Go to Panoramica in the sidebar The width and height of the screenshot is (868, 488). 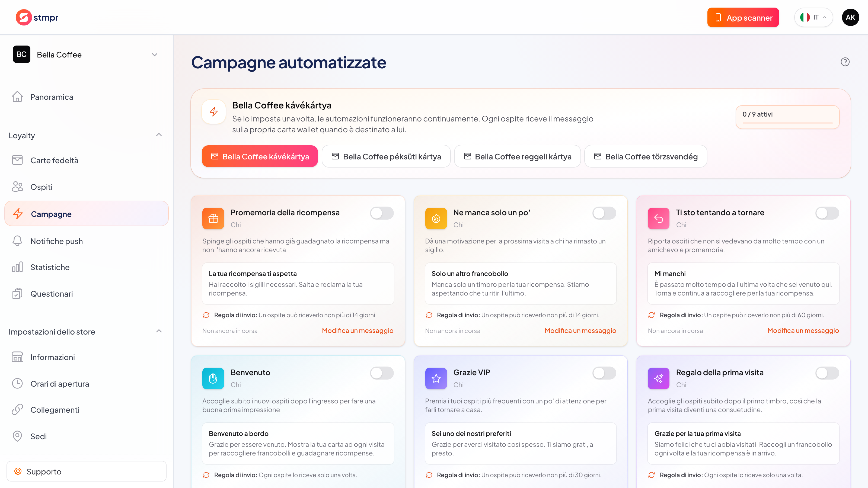click(86, 97)
